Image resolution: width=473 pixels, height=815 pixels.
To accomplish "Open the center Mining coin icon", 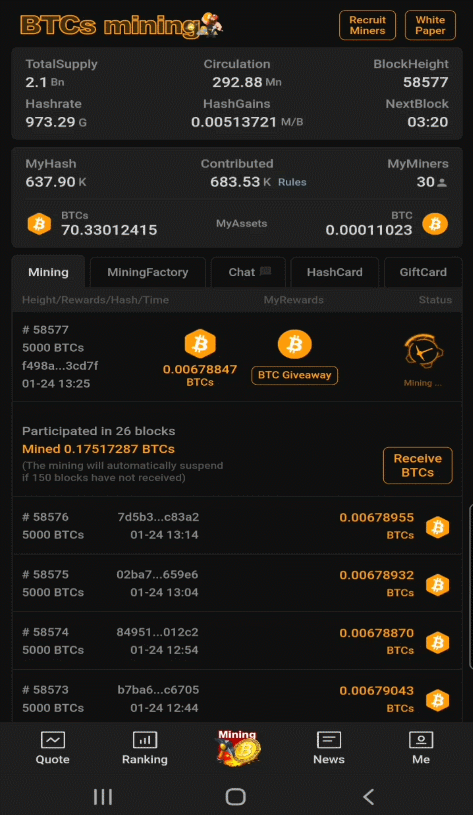I will (x=238, y=747).
